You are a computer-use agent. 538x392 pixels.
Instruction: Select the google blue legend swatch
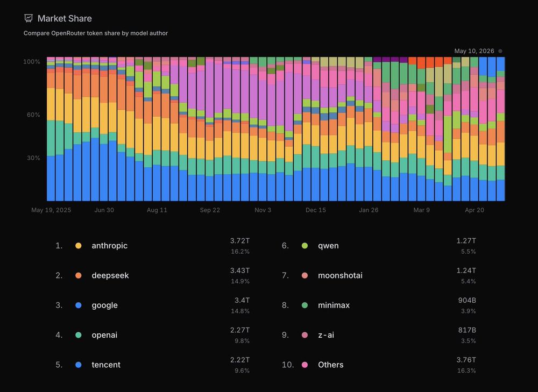(x=78, y=305)
